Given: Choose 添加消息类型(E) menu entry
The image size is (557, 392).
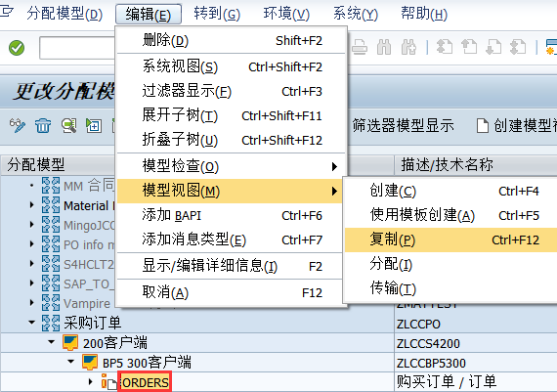Looking at the screenshot, I should 231,240.
